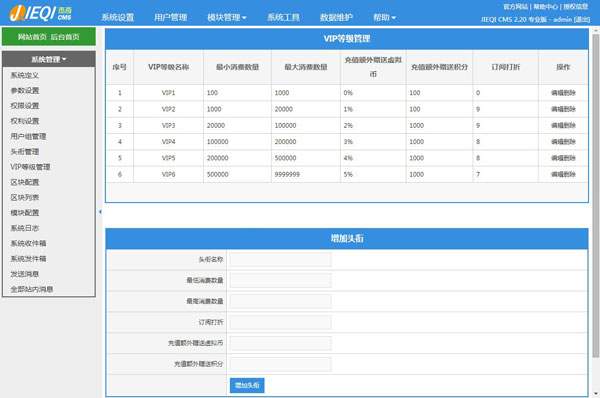View 系统日志 in the sidebar

point(24,228)
